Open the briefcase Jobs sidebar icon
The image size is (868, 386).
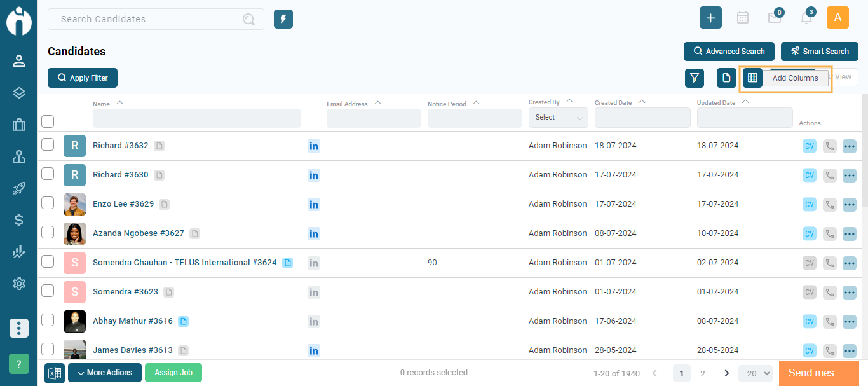(19, 125)
